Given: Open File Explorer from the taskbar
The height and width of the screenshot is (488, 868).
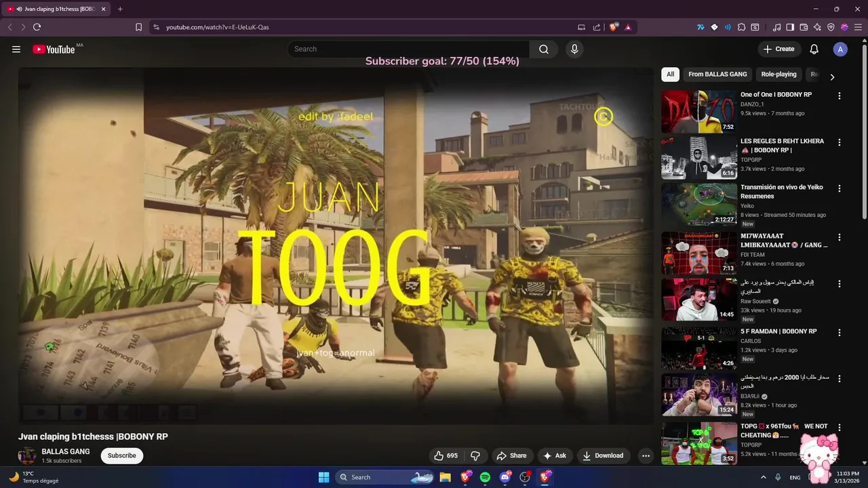Looking at the screenshot, I should click(445, 477).
